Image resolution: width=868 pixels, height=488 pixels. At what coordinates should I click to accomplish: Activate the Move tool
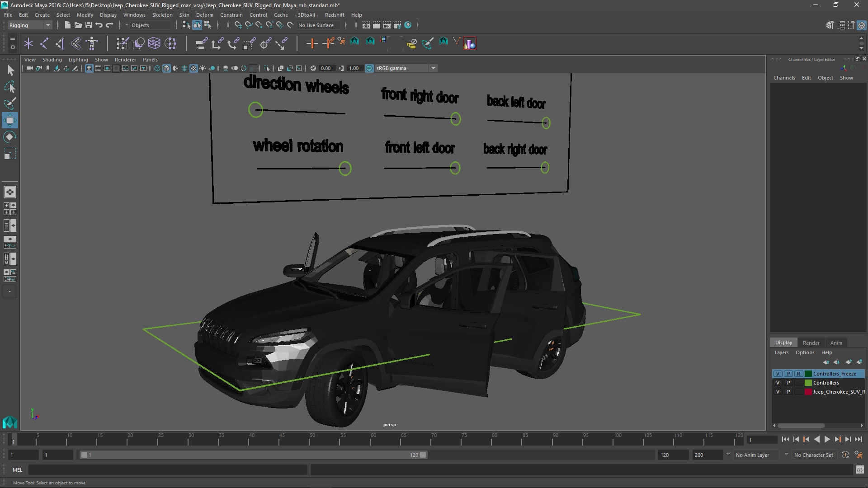(x=10, y=120)
